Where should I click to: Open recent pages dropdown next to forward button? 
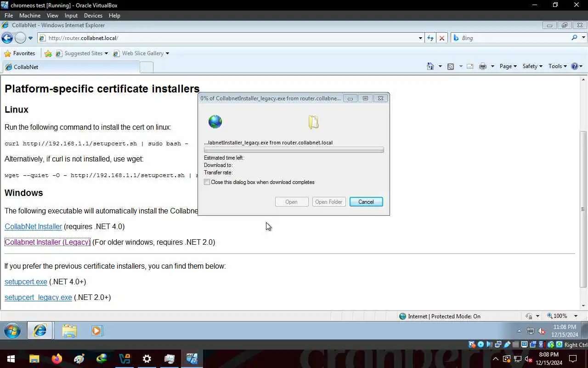(30, 38)
